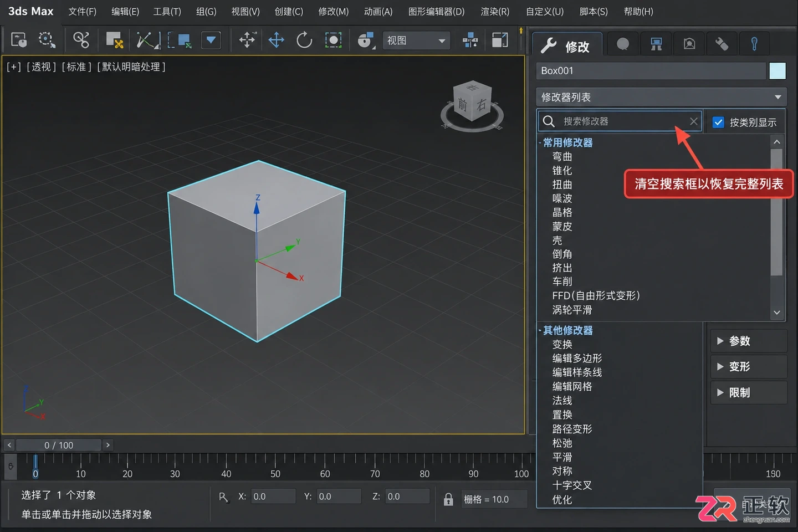Screen dimensions: 798x532
Task: Open the 修改(M) menu
Action: [334, 12]
